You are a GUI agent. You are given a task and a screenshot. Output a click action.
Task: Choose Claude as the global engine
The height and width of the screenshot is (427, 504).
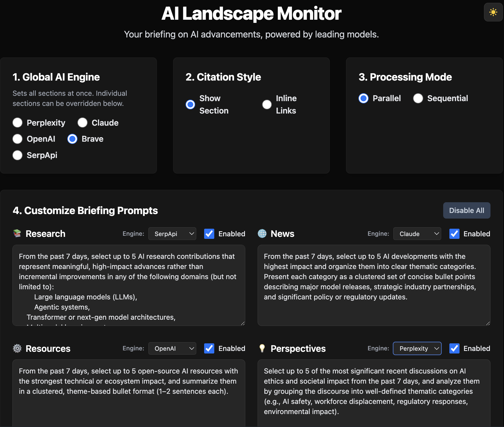coord(82,123)
